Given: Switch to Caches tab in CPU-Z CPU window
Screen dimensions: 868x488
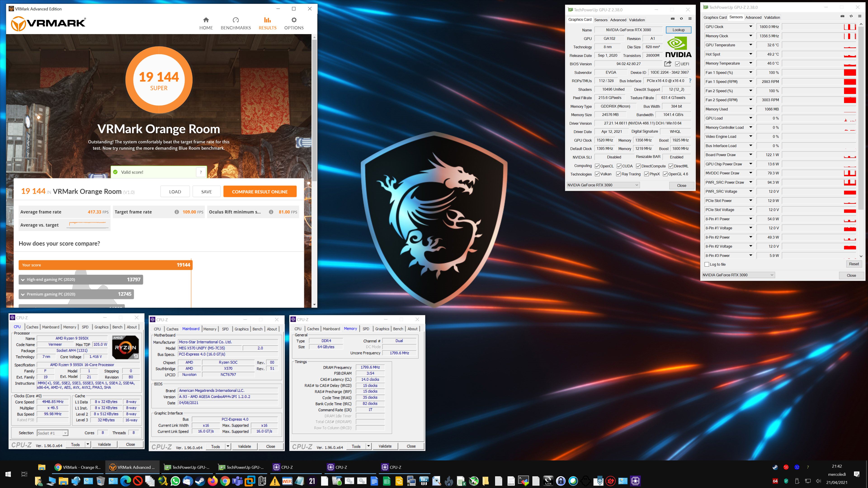Looking at the screenshot, I should 32,327.
